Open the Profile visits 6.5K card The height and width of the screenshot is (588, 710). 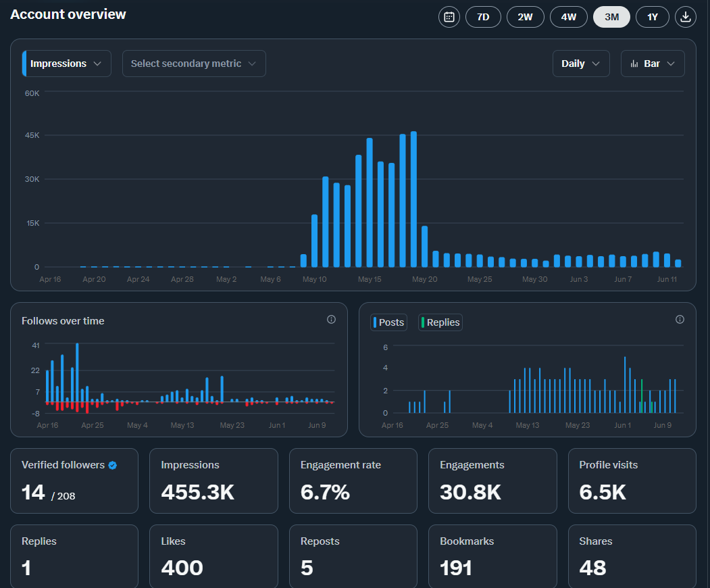[x=632, y=481]
